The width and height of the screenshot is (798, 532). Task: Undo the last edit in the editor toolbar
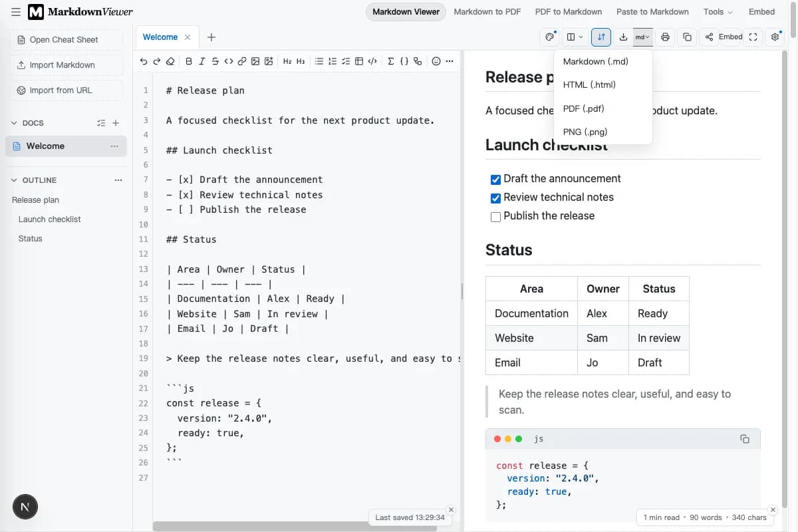coord(144,61)
